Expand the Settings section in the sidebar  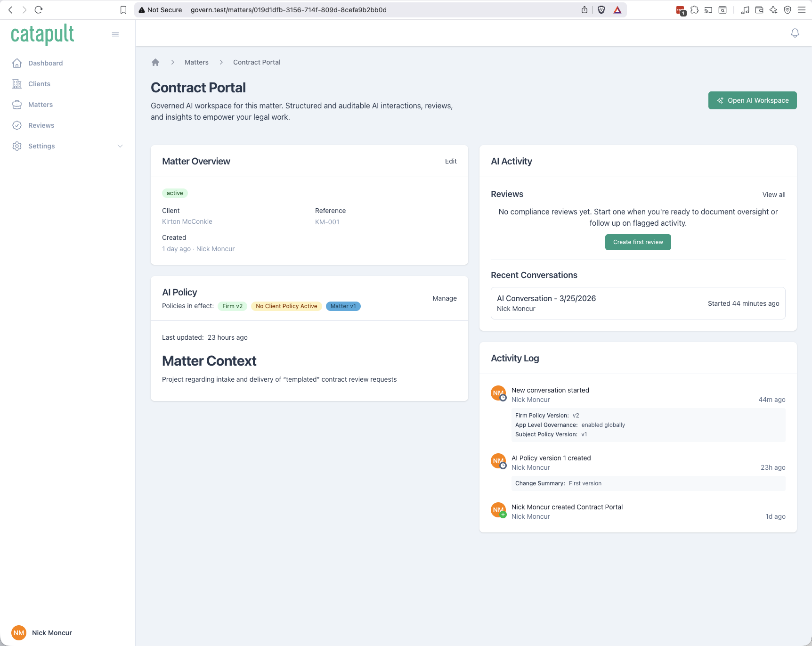tap(41, 146)
